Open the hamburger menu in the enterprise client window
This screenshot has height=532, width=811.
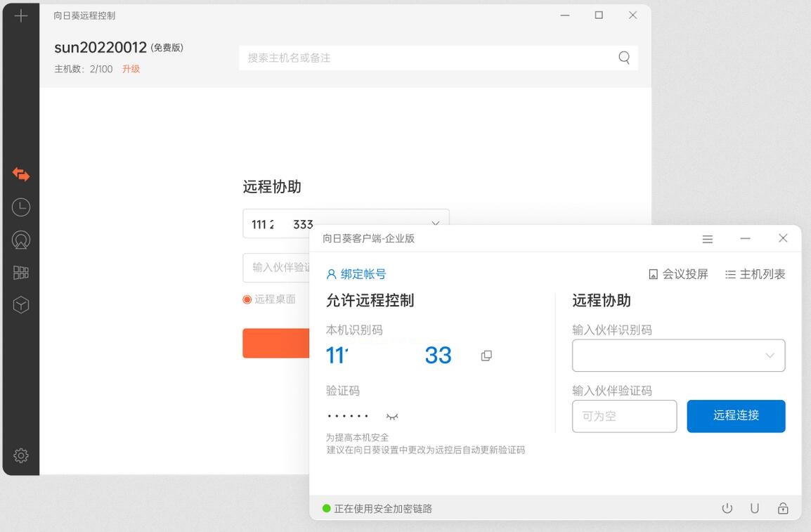pyautogui.click(x=708, y=239)
